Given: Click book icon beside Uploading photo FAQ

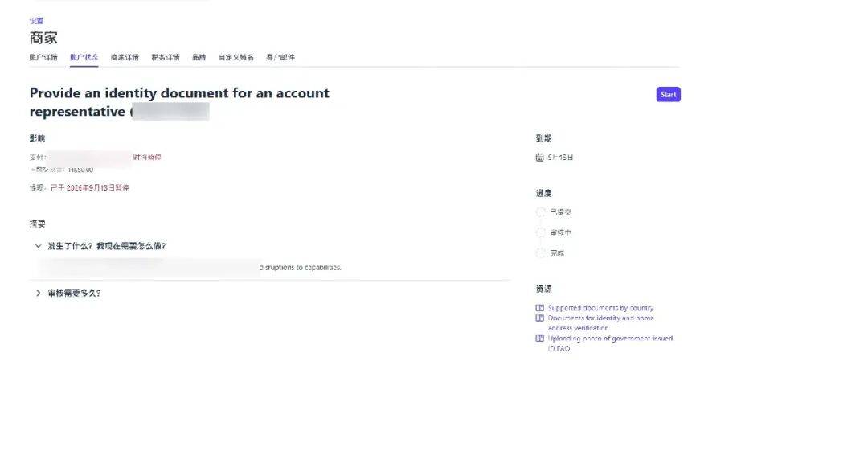Looking at the screenshot, I should click(540, 338).
